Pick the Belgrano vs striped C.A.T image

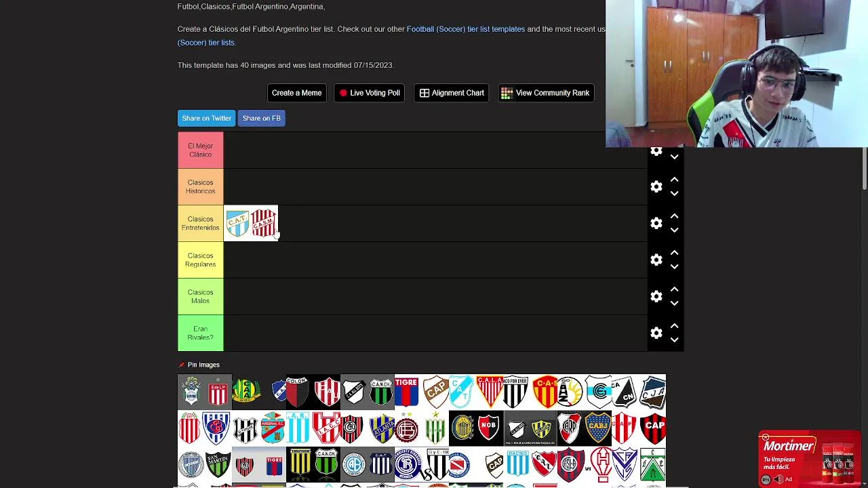coord(368,465)
